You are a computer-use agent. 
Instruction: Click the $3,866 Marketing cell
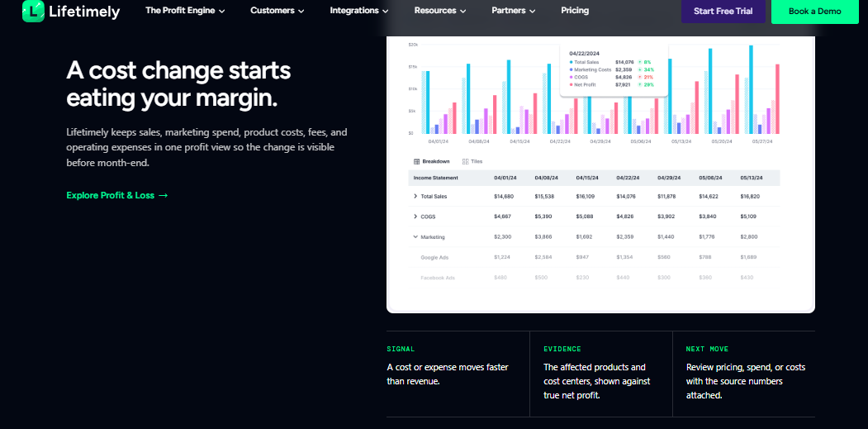[x=543, y=236]
